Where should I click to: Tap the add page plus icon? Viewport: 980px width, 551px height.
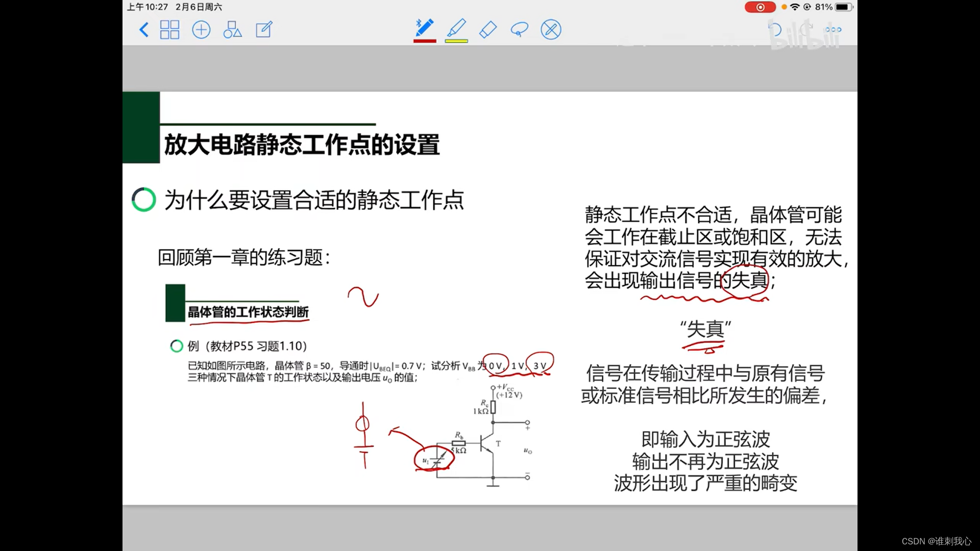[201, 30]
